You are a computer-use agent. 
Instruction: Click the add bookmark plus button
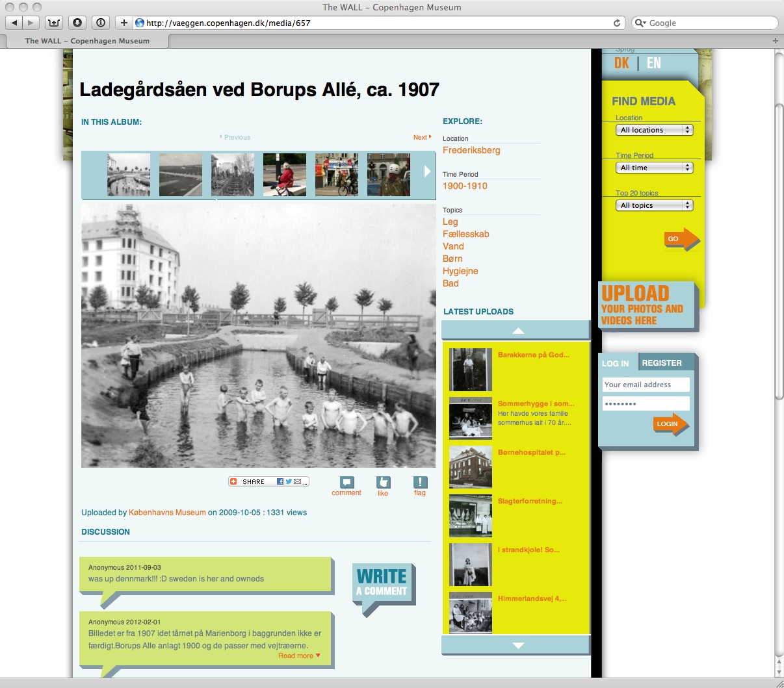point(124,23)
